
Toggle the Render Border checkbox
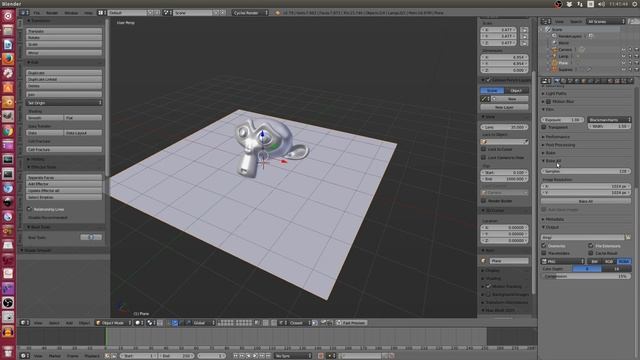(x=484, y=201)
